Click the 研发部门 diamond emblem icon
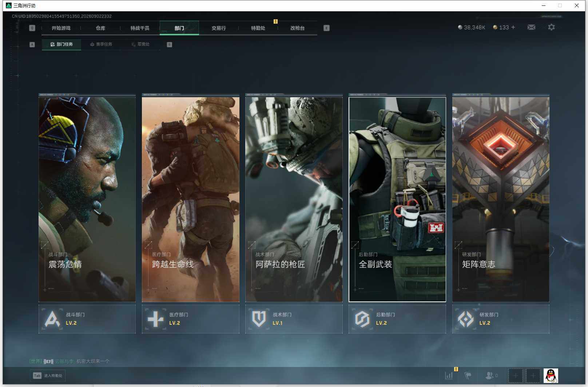The height and width of the screenshot is (387, 588). click(465, 319)
